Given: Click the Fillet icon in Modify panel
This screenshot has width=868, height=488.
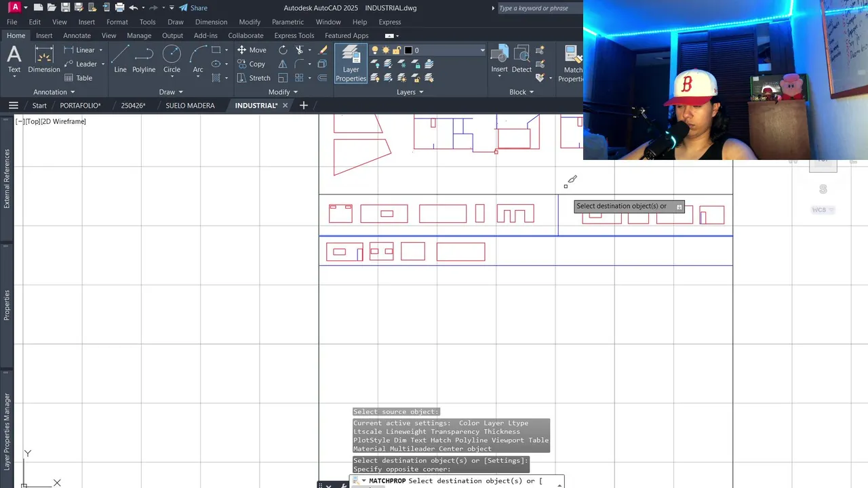Looking at the screenshot, I should tap(299, 64).
